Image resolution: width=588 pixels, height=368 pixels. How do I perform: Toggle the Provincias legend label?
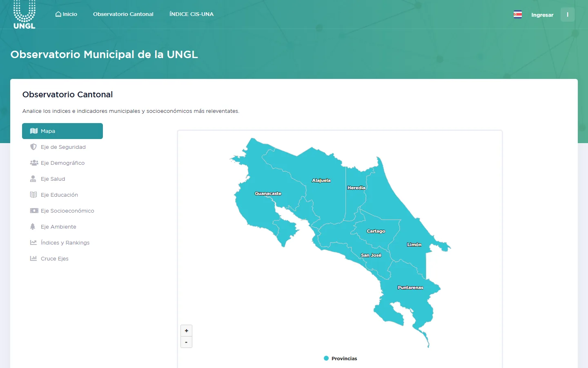(x=344, y=359)
